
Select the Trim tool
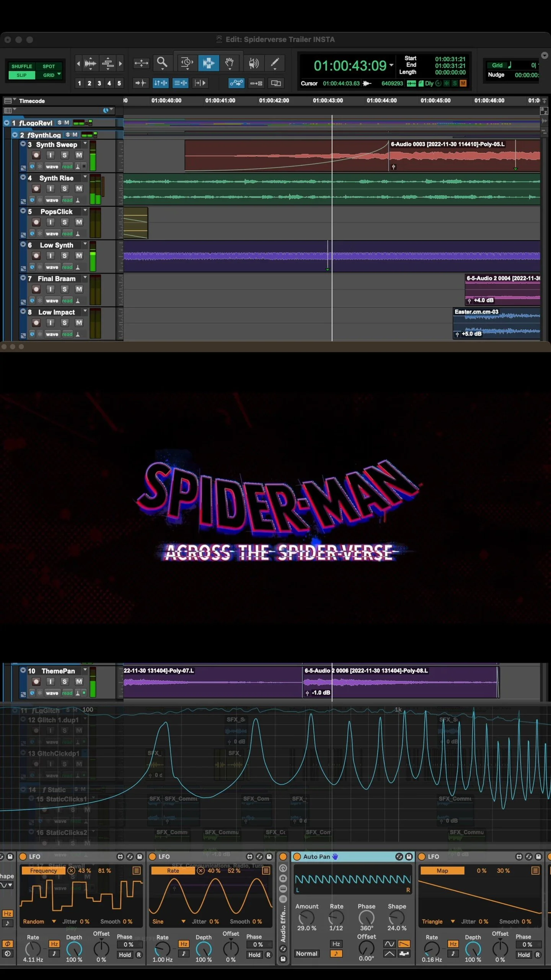click(x=187, y=63)
